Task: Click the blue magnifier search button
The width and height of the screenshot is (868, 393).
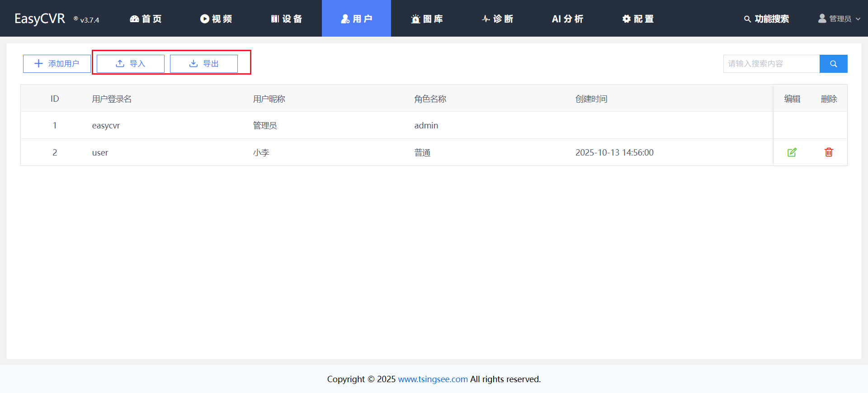Action: 833,64
